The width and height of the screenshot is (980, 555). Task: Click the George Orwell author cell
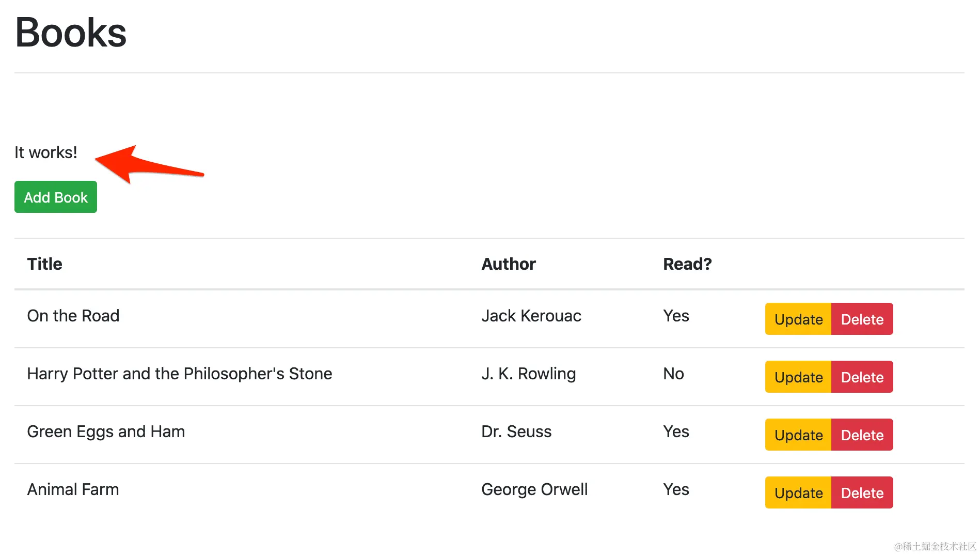click(x=534, y=489)
